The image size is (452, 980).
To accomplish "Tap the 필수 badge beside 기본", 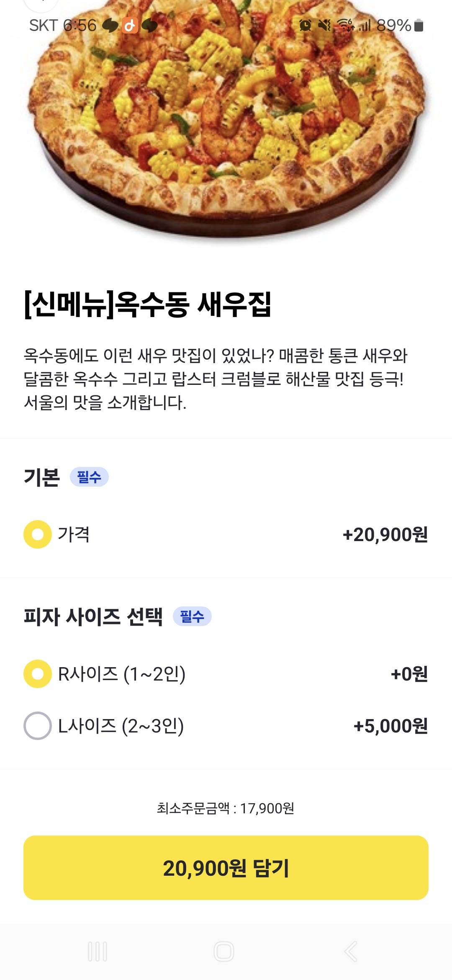I will [89, 477].
